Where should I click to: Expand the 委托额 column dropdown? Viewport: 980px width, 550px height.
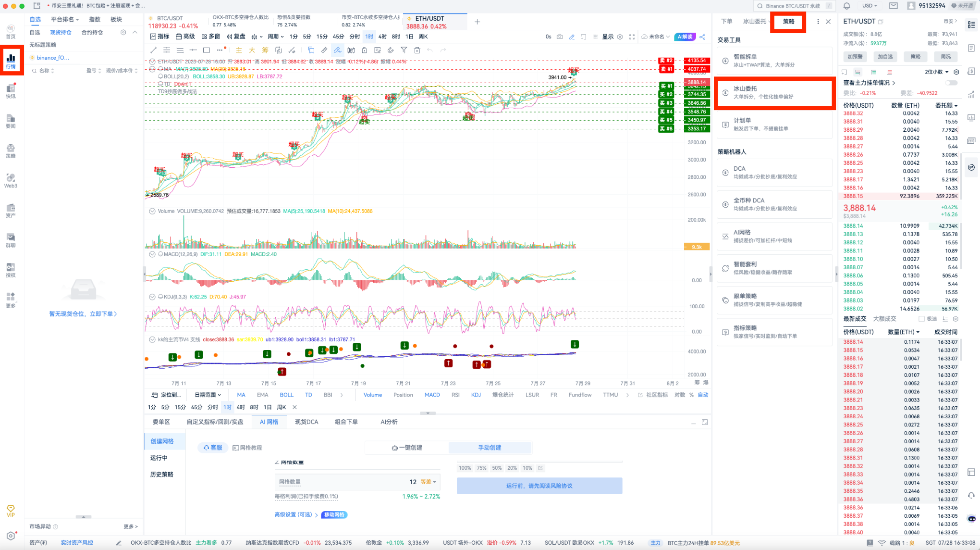pyautogui.click(x=946, y=105)
